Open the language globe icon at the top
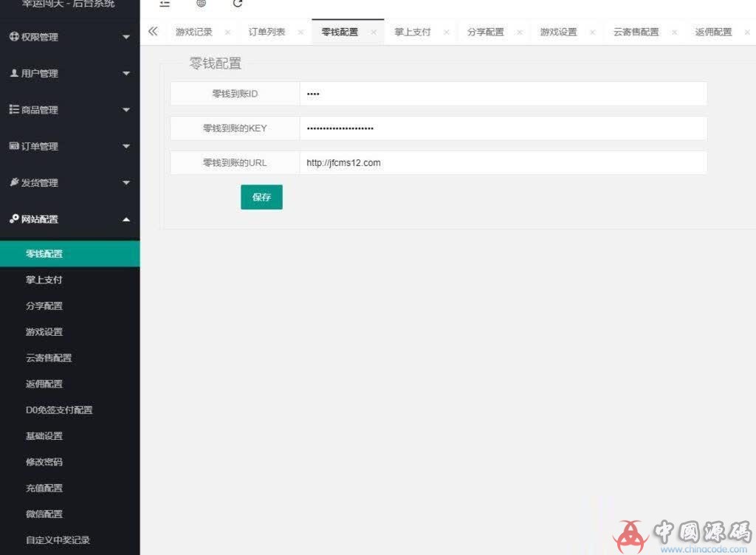Screen dimensions: 756x555 200,4
